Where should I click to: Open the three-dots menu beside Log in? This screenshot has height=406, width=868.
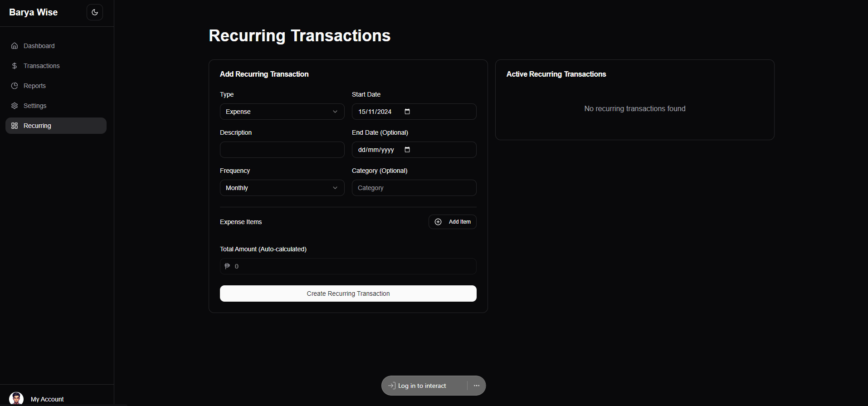pos(477,386)
